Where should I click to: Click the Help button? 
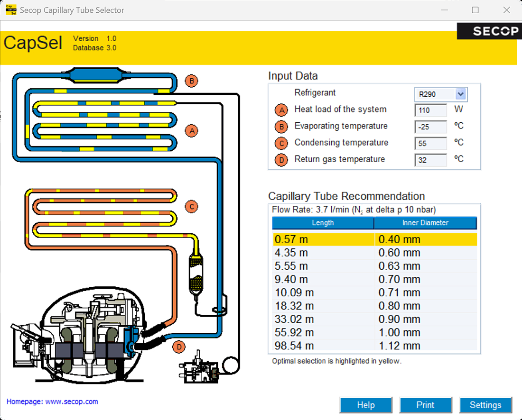tap(366, 405)
